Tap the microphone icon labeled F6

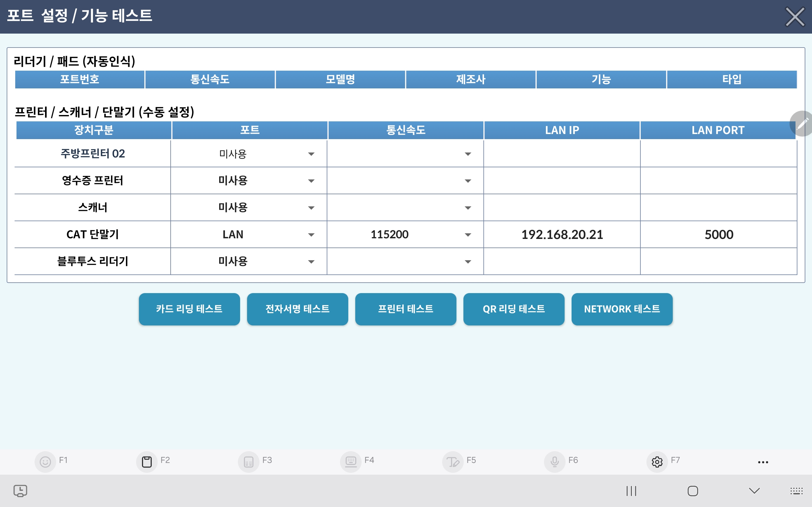(x=555, y=462)
